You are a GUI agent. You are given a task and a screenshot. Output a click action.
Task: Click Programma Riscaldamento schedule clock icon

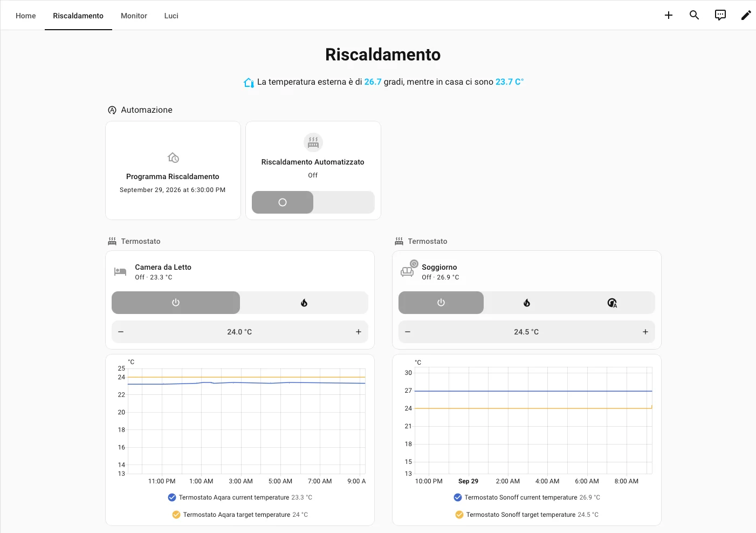pyautogui.click(x=173, y=158)
